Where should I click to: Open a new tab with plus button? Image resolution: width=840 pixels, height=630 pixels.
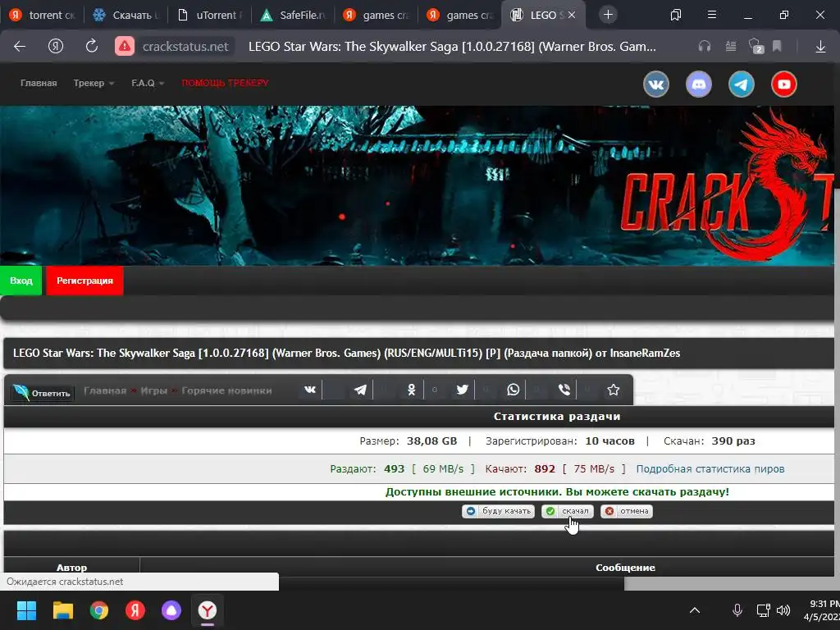(608, 15)
